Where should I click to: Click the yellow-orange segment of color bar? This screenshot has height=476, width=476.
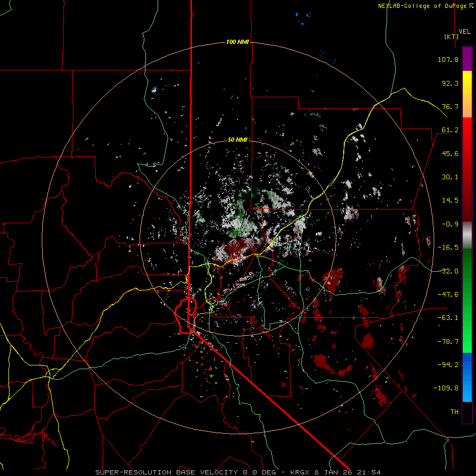(x=467, y=94)
